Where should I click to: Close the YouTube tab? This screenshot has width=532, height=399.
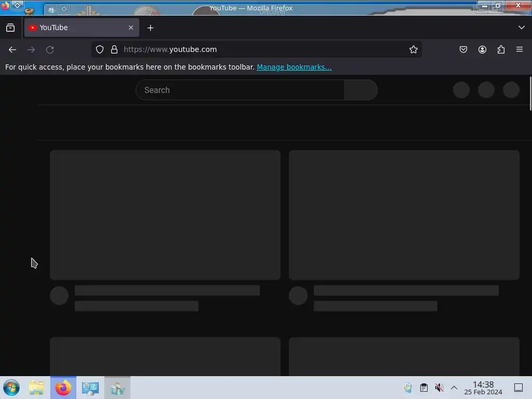[x=131, y=28]
